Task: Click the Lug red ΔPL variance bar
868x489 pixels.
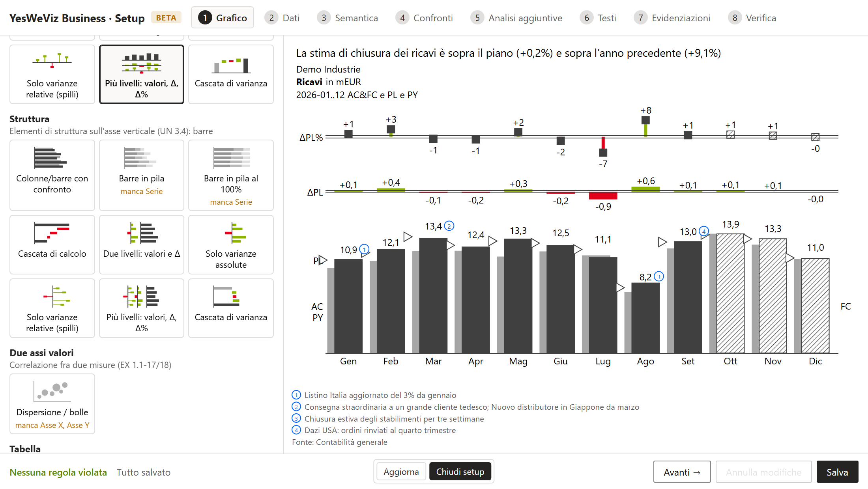Action: [x=603, y=196]
